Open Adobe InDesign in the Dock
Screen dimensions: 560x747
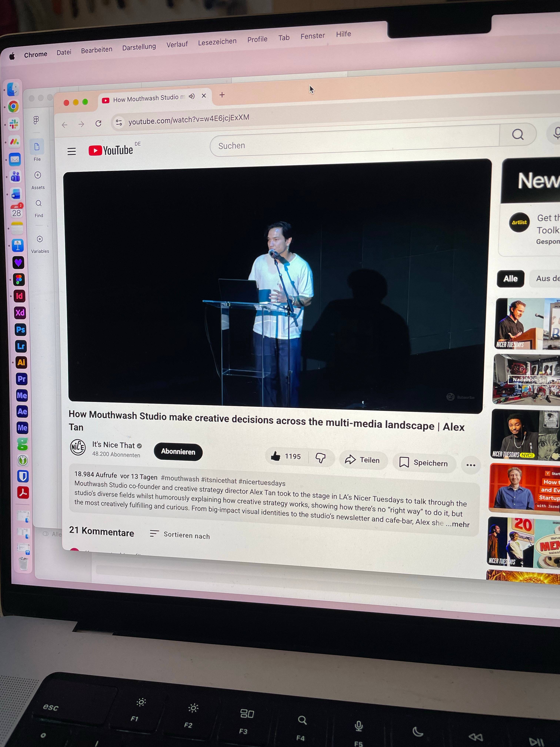pyautogui.click(x=20, y=296)
